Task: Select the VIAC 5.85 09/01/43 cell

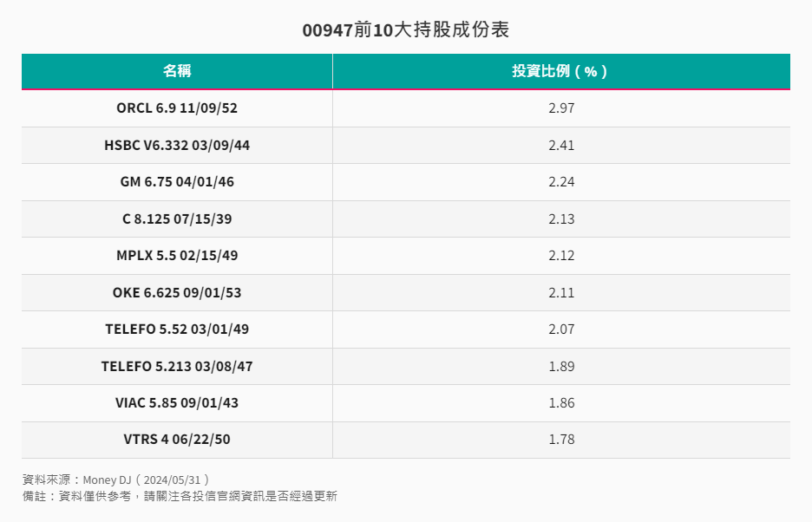Action: tap(177, 403)
